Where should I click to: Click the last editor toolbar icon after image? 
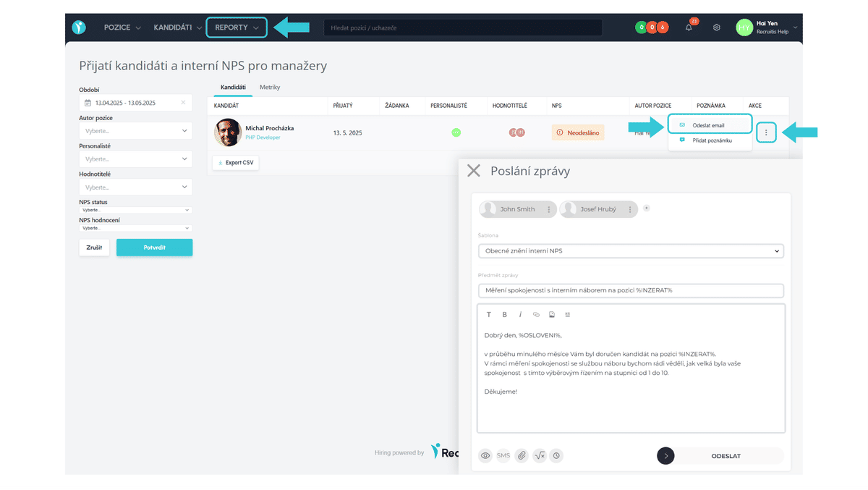(x=567, y=315)
